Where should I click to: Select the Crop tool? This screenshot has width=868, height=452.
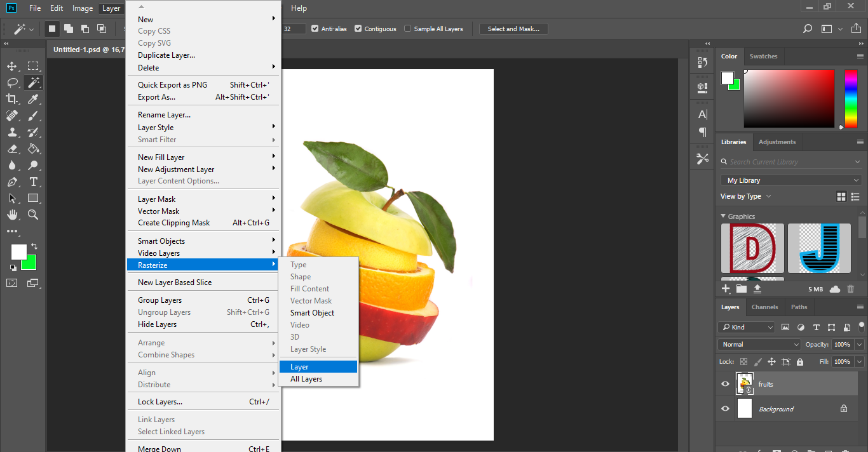coord(12,98)
